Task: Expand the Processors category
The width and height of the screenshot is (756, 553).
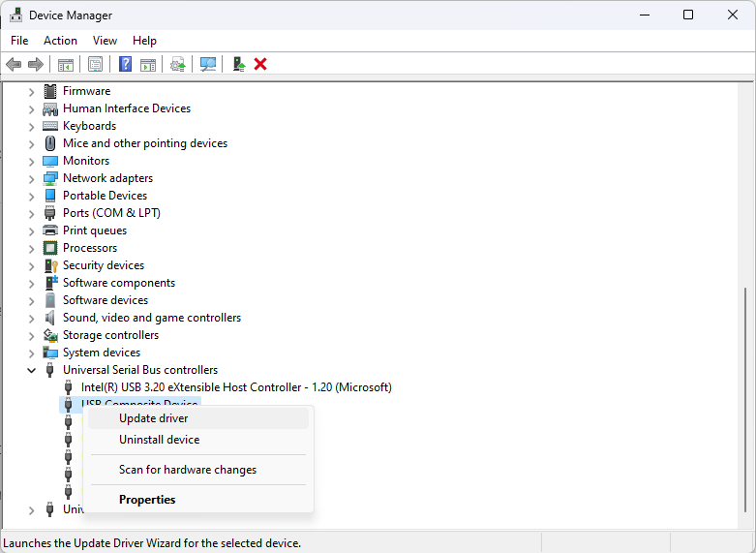Action: point(31,249)
